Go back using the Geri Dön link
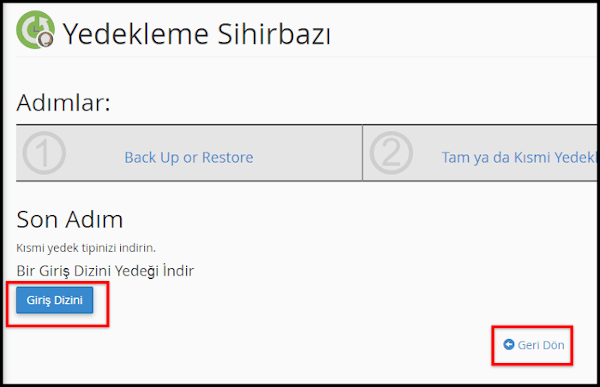Viewport: 600px width, 387px height. [534, 345]
